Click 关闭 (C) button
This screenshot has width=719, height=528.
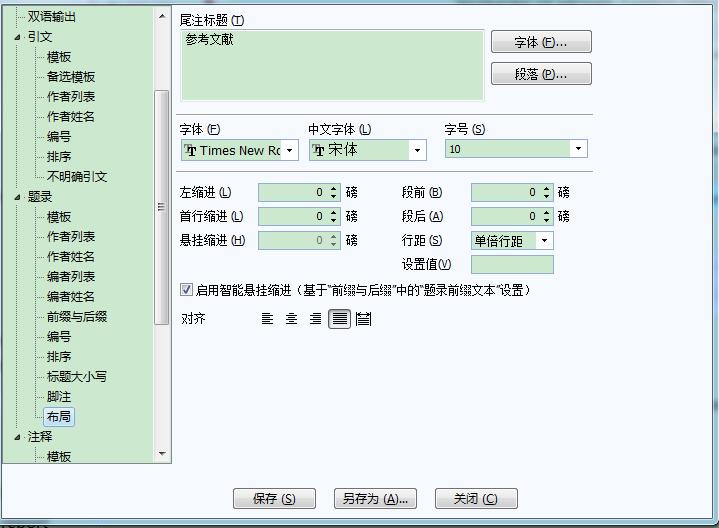pyautogui.click(x=476, y=498)
